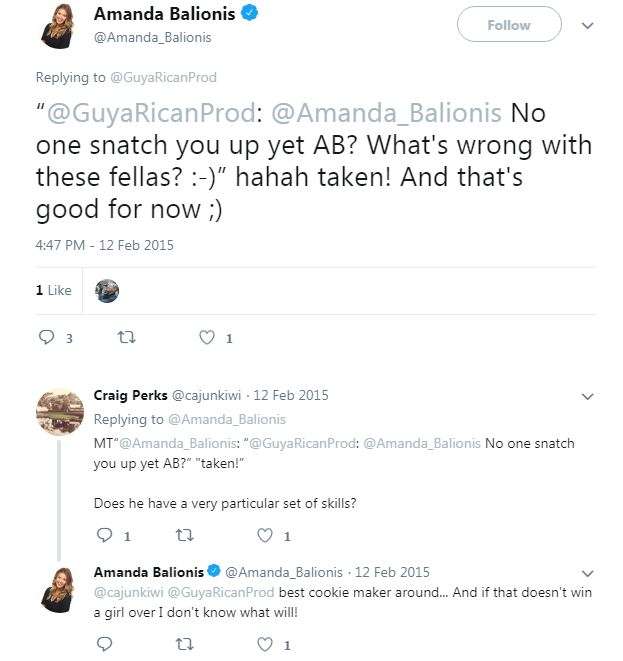Retweet the main tweet
The width and height of the screenshot is (623, 661).
[126, 338]
